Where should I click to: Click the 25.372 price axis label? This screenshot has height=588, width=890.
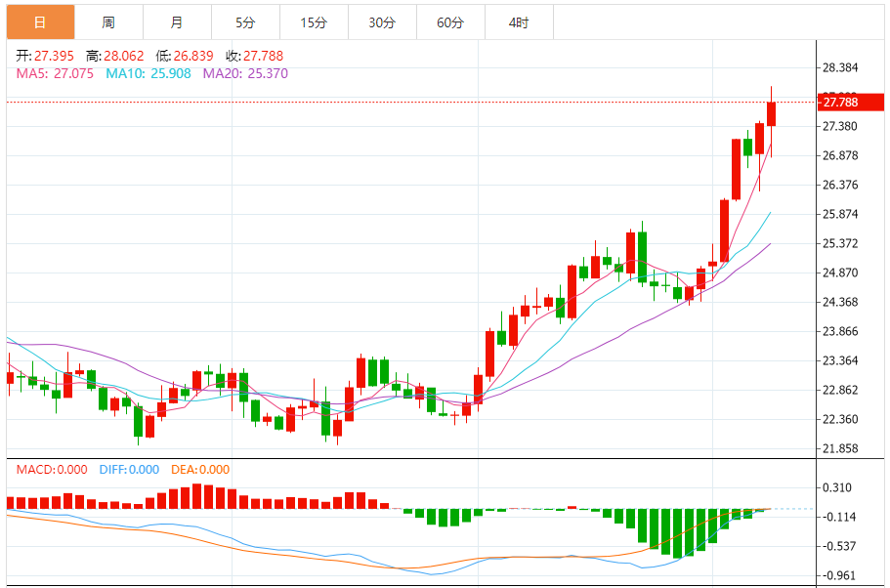pos(840,243)
